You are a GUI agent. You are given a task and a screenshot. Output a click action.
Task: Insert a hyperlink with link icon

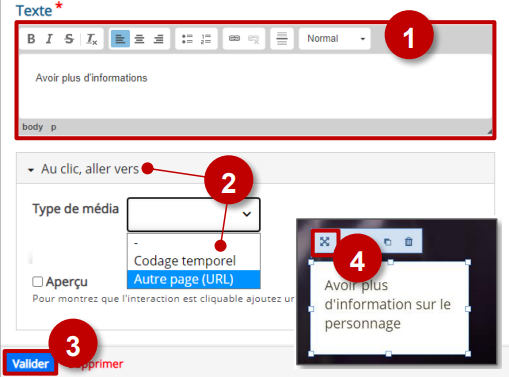click(234, 39)
